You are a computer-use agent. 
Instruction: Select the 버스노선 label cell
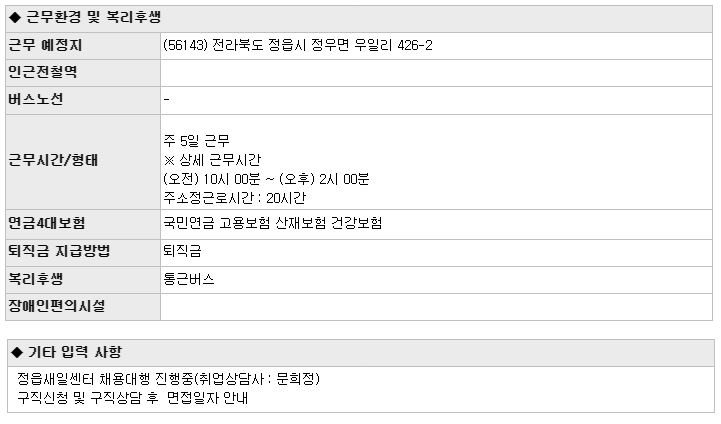[x=83, y=100]
